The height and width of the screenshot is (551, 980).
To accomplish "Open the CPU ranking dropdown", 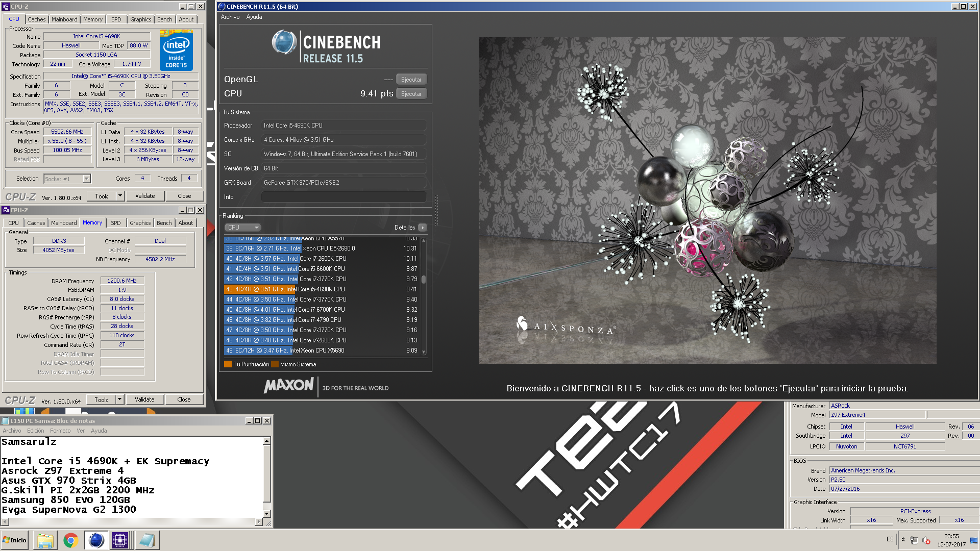I will [x=243, y=228].
